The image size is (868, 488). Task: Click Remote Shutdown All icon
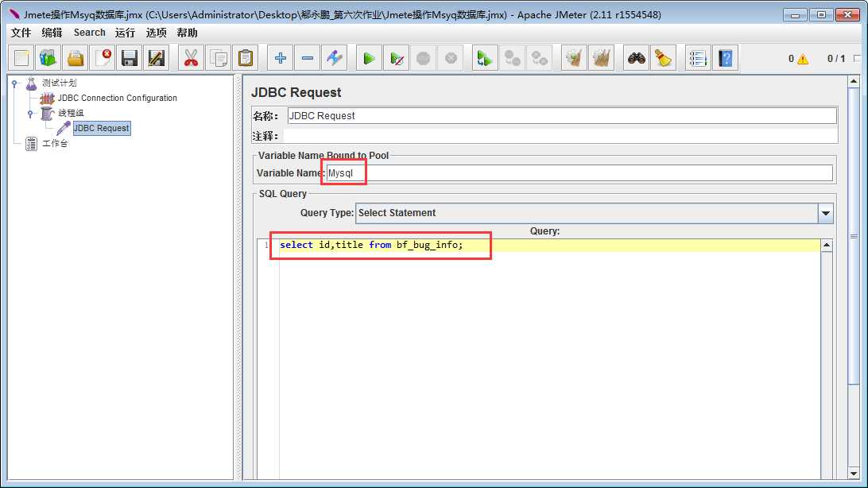(540, 58)
